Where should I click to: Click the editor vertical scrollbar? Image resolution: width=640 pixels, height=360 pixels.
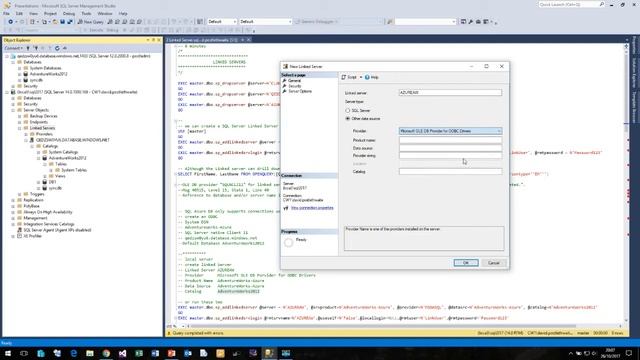tap(626, 184)
